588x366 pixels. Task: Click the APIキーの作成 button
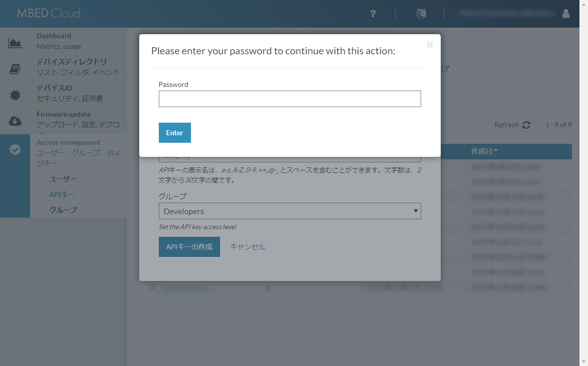tap(189, 247)
